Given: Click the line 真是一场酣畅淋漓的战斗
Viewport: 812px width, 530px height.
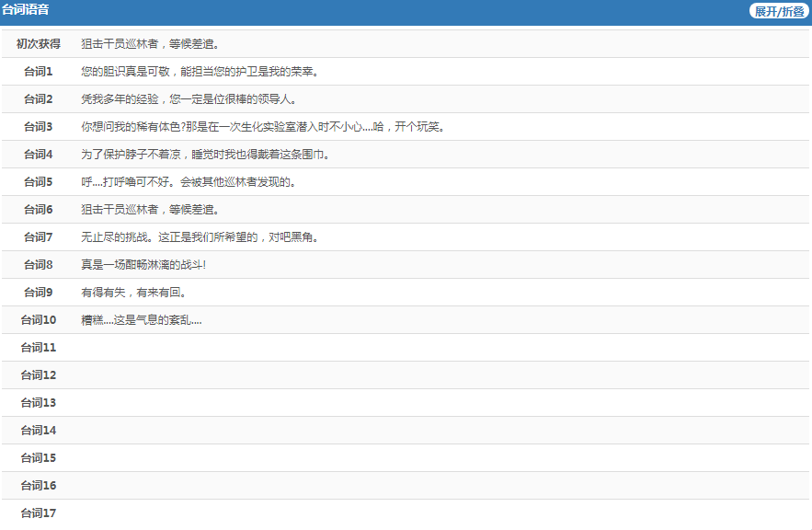Looking at the screenshot, I should coord(143,265).
